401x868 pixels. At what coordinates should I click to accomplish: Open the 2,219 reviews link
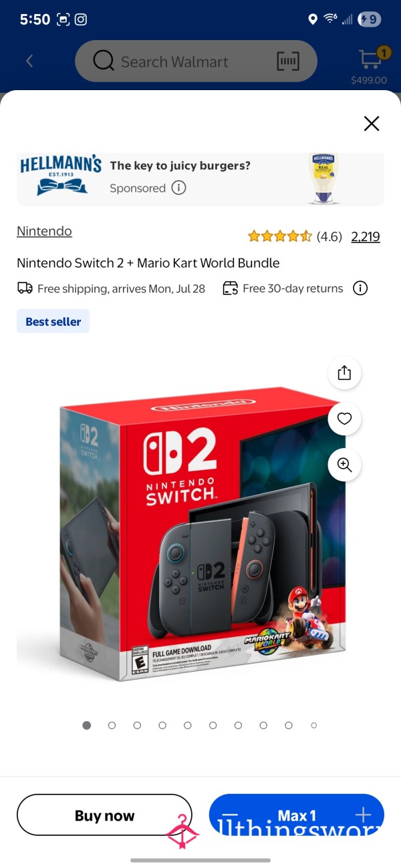[x=366, y=236]
